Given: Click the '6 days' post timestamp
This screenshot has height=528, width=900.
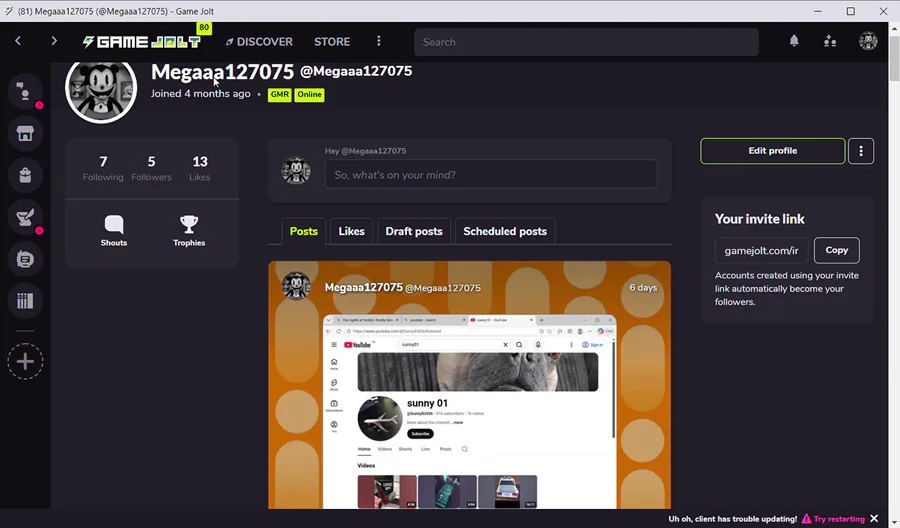Looking at the screenshot, I should 643,288.
